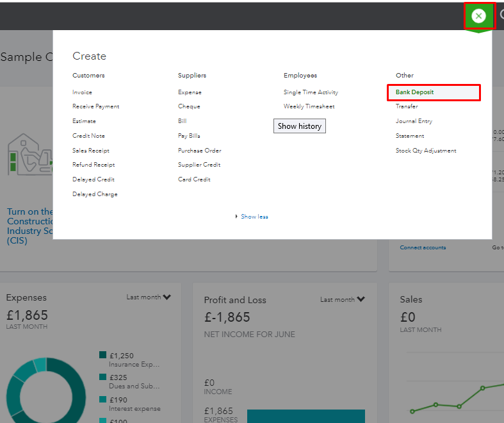Open Receive Payment entry
Screen dimensions: 504x423
click(95, 106)
